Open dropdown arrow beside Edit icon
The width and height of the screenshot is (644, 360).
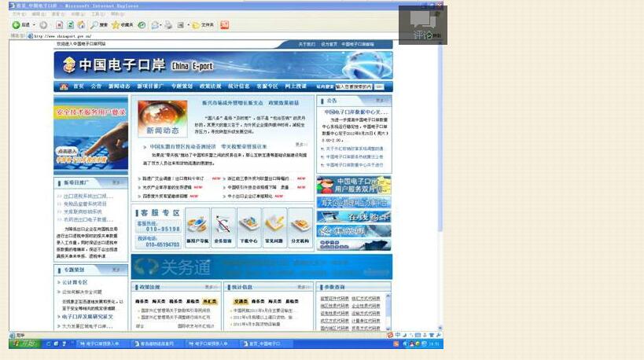pyautogui.click(x=188, y=25)
